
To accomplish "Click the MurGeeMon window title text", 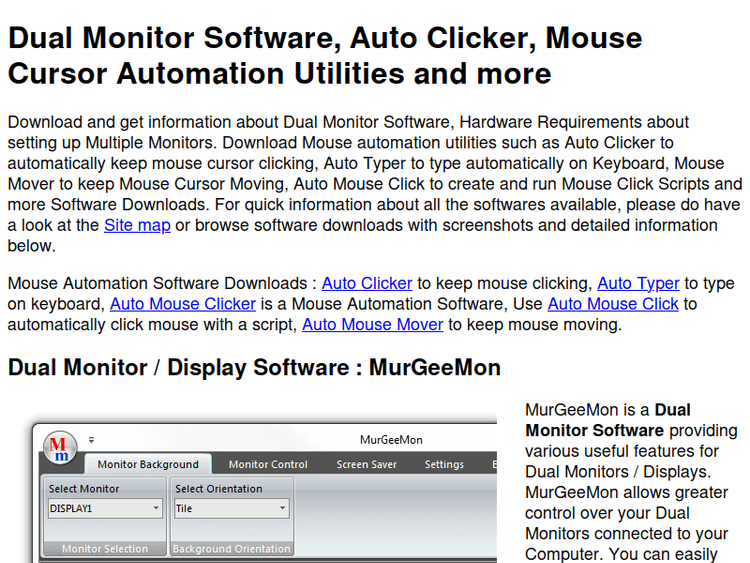I will pyautogui.click(x=391, y=440).
